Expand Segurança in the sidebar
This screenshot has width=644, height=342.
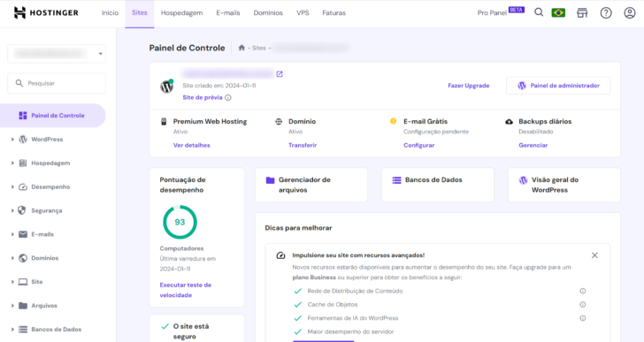coord(12,211)
